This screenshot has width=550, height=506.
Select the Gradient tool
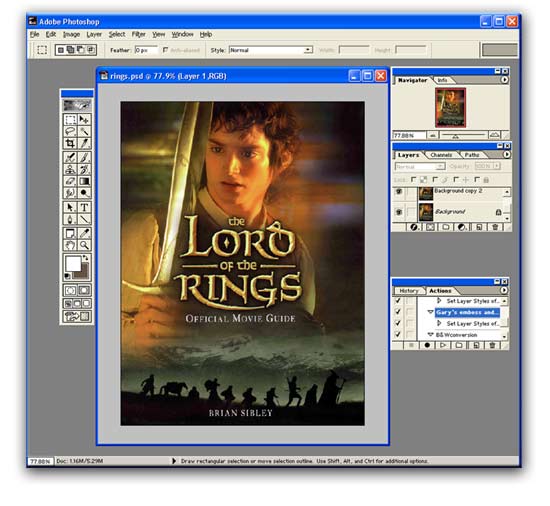(x=84, y=181)
